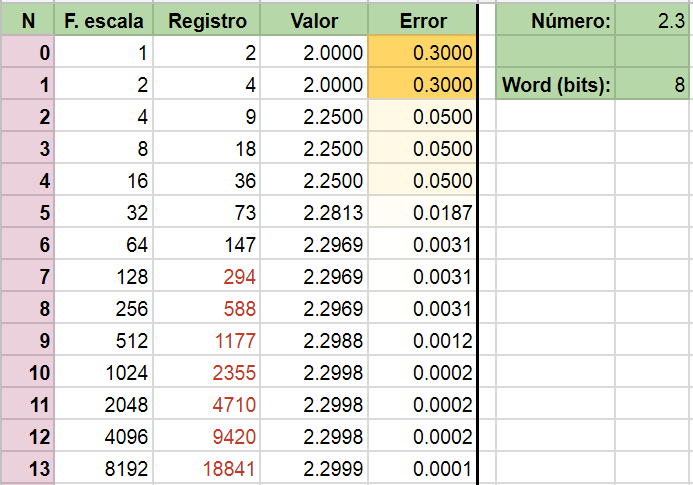Select the Número: label cell
The height and width of the screenshot is (485, 693).
(x=556, y=20)
